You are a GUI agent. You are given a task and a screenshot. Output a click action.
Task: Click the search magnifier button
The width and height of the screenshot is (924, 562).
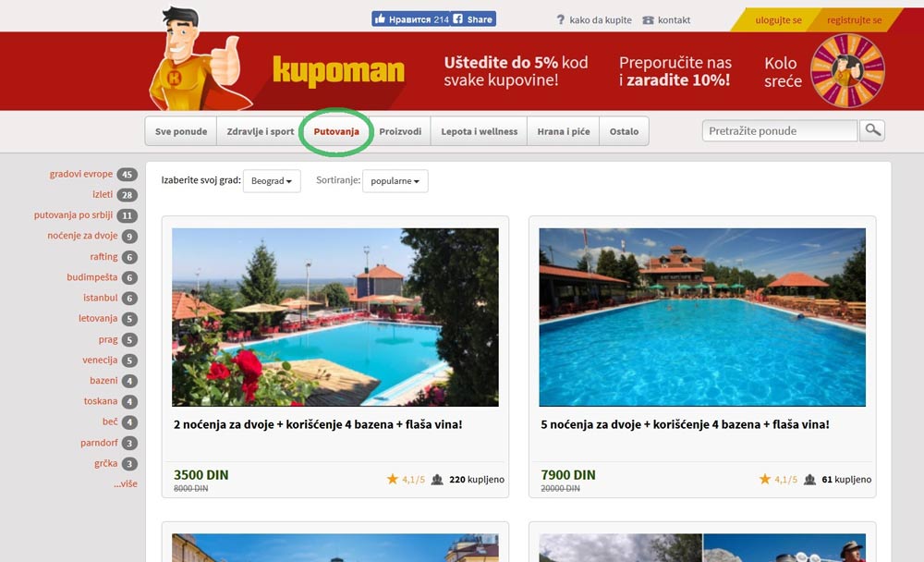871,130
